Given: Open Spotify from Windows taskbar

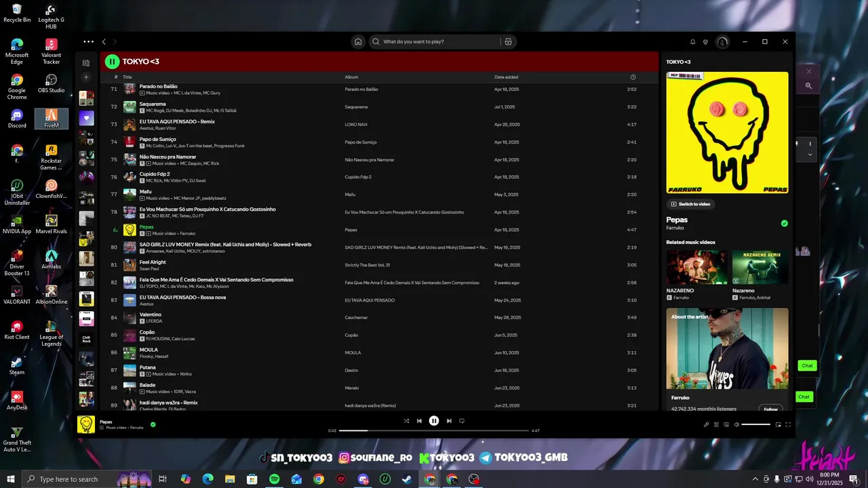Looking at the screenshot, I should point(274,479).
